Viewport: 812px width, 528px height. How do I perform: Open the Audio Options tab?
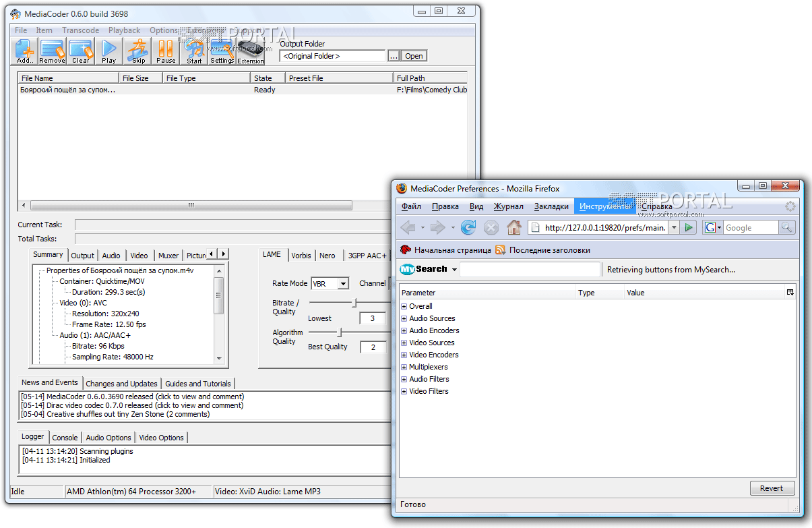coord(108,438)
